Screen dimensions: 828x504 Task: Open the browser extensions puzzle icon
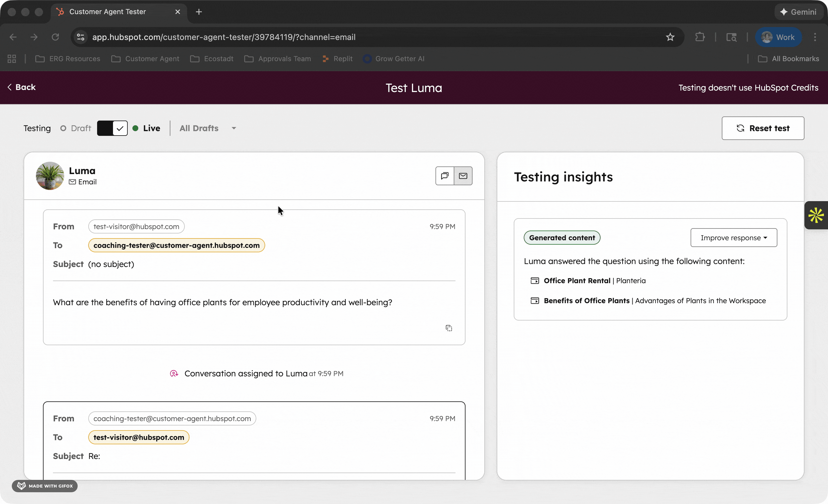[x=700, y=37]
